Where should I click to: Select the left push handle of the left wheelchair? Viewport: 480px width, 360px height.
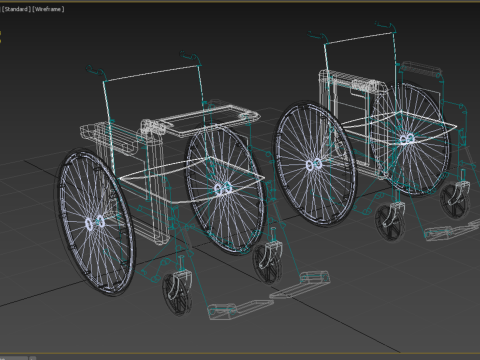click(x=96, y=72)
